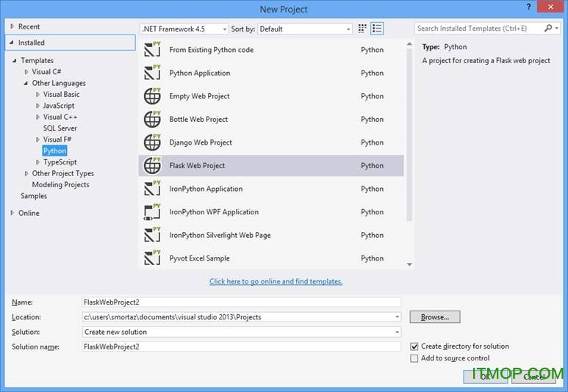Image resolution: width=568 pixels, height=392 pixels.
Task: Click the Python Application template icon
Action: [152, 73]
